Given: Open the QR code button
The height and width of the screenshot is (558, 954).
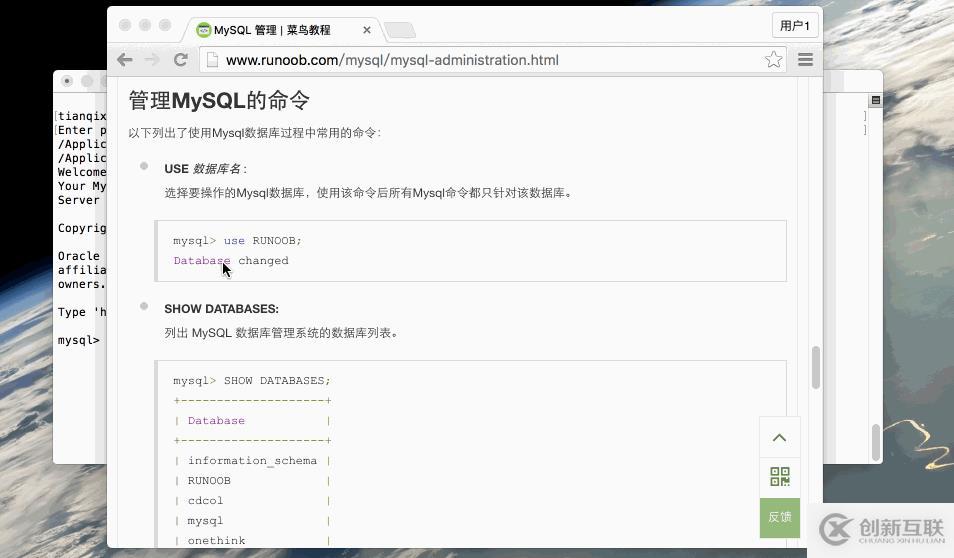Looking at the screenshot, I should click(779, 476).
